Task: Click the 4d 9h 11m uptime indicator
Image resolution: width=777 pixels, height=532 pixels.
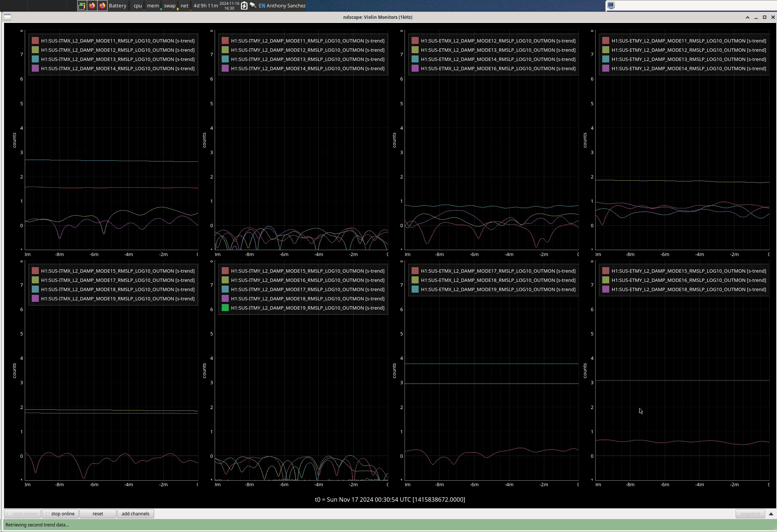Action: click(205, 6)
